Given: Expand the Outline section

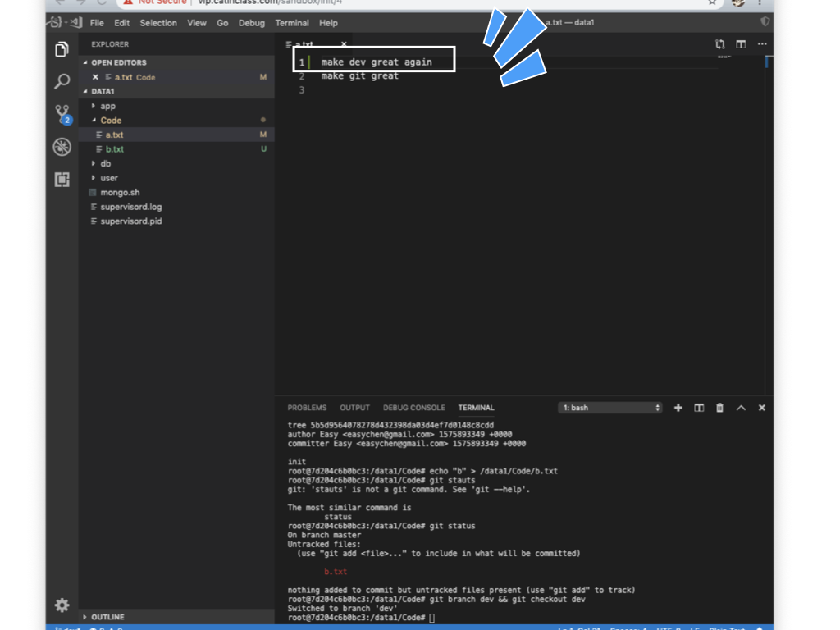Looking at the screenshot, I should coord(107,617).
